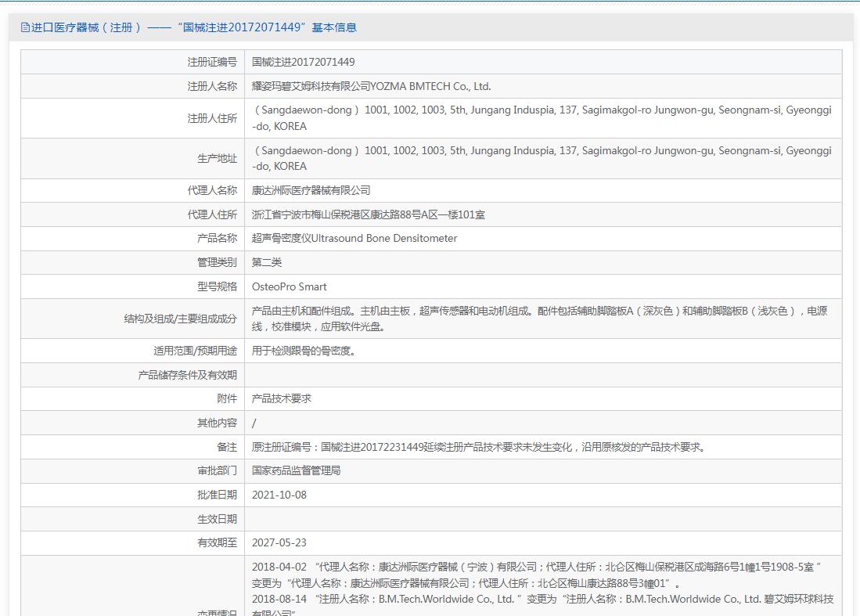
Task: Click registration number value 国械注进20172071449
Action: (x=303, y=63)
